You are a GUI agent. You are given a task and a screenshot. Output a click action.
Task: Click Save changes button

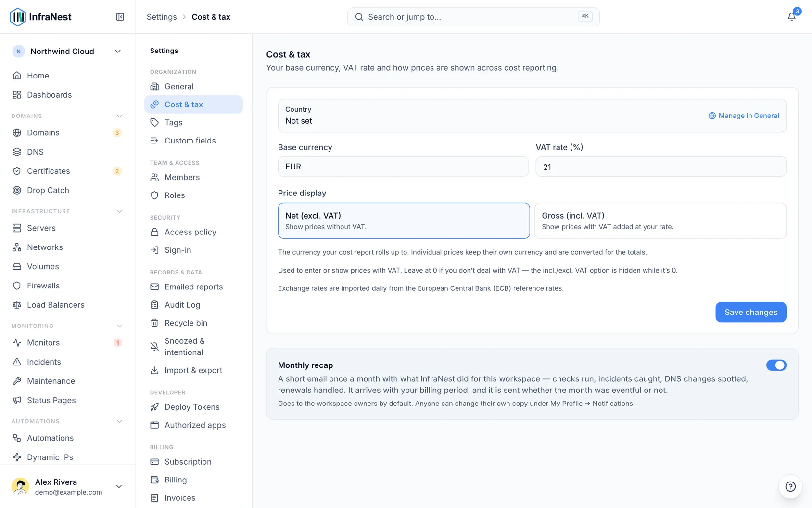tap(750, 312)
